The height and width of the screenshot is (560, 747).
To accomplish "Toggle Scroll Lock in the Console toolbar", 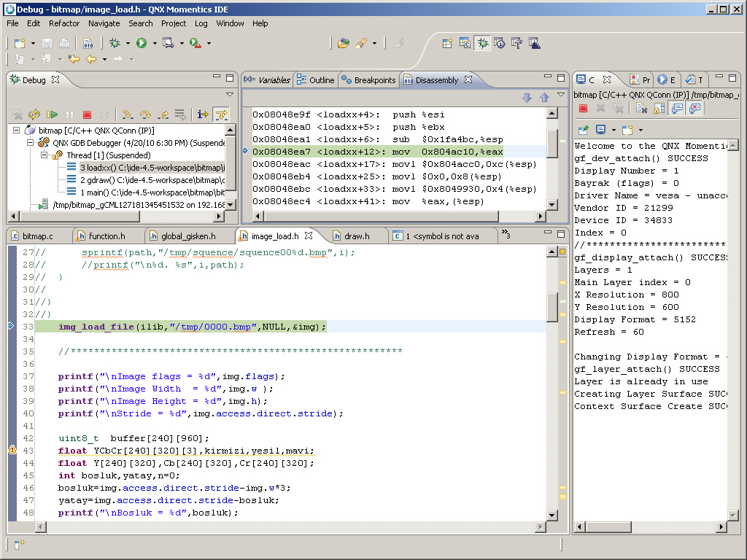I will point(658,108).
